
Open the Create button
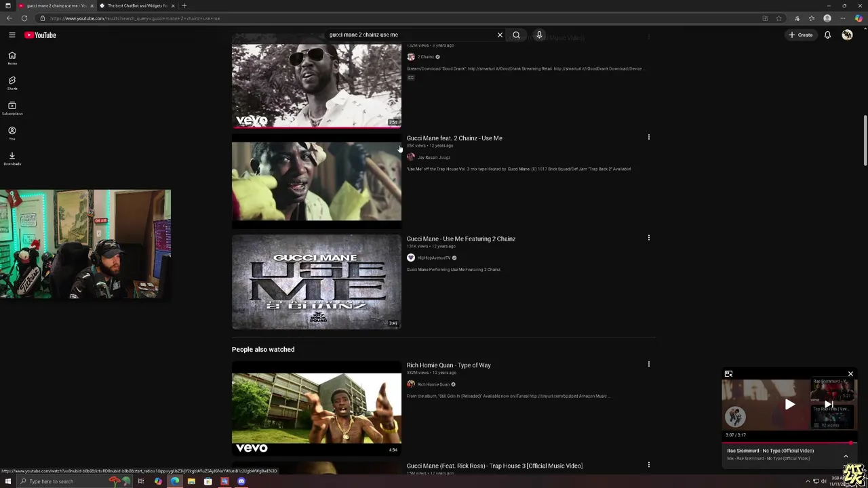click(x=800, y=35)
